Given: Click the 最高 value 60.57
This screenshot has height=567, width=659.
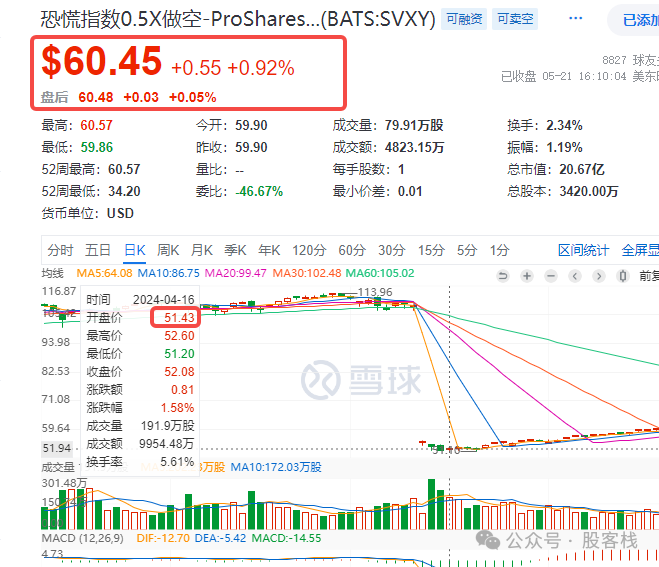Looking at the screenshot, I should click(96, 125).
